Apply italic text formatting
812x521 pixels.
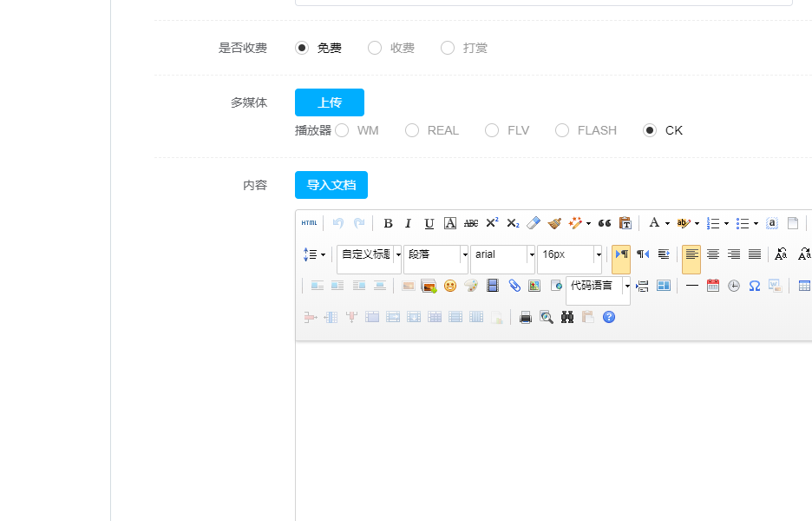click(409, 223)
